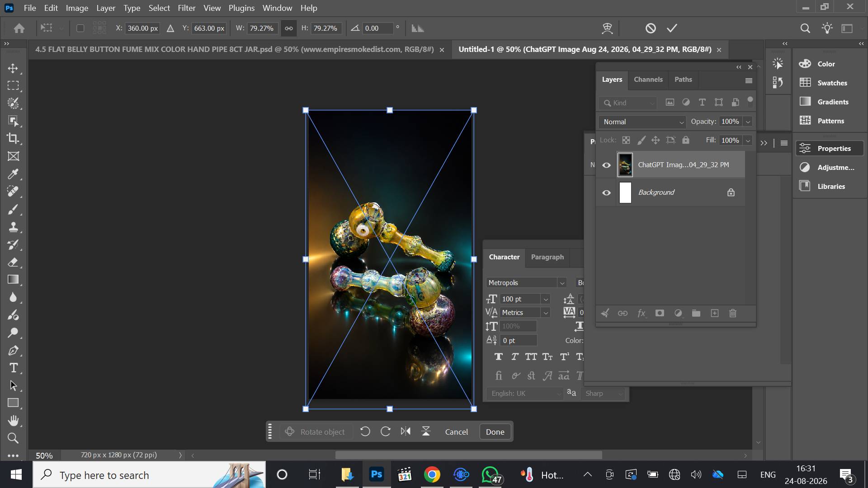Click Cancel in the contextual taskbar
This screenshot has width=868, height=488.
456,432
